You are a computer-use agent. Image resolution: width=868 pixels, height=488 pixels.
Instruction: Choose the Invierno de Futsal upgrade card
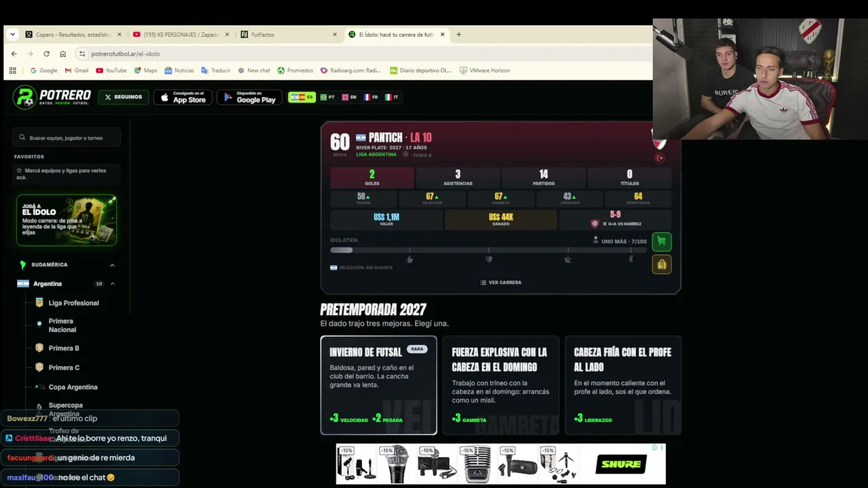(x=378, y=385)
